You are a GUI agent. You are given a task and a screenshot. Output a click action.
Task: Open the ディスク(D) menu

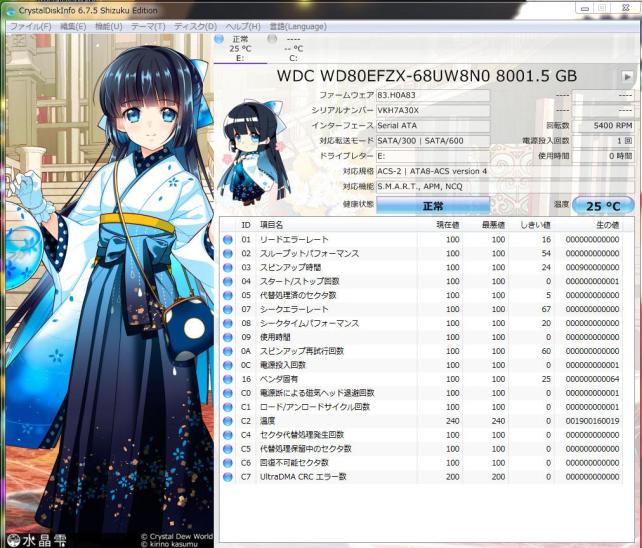tap(195, 27)
